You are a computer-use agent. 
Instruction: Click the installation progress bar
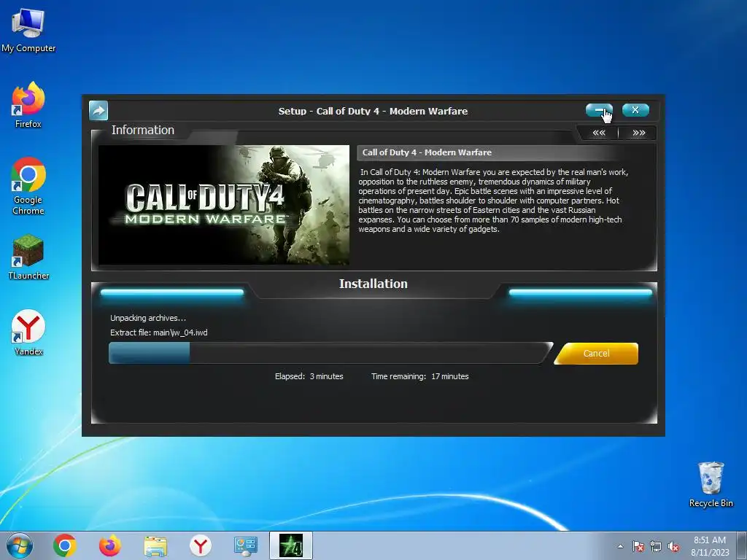(330, 354)
